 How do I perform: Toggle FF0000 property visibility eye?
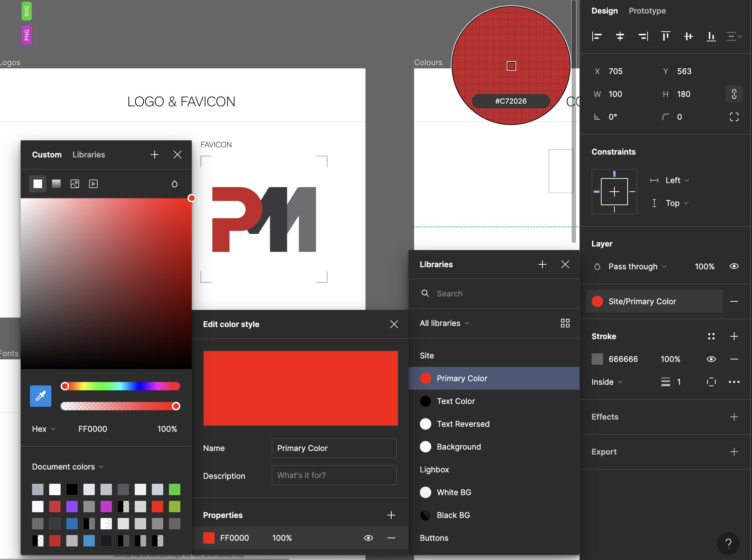click(x=369, y=538)
